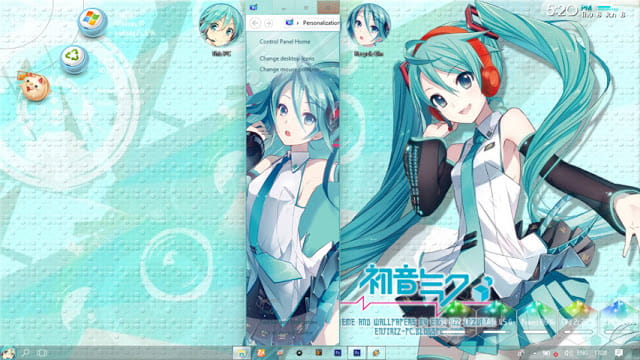Open the Recycle Bin Miku avatar icon
The width and height of the screenshot is (640, 360).
click(368, 25)
